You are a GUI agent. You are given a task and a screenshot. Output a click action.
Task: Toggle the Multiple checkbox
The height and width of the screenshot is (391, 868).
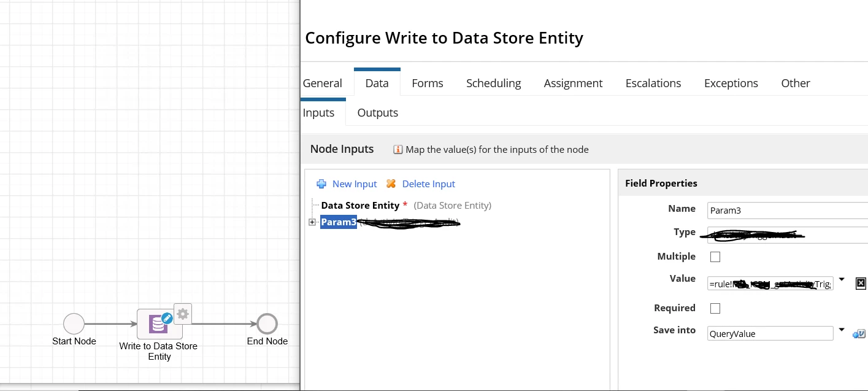tap(715, 257)
